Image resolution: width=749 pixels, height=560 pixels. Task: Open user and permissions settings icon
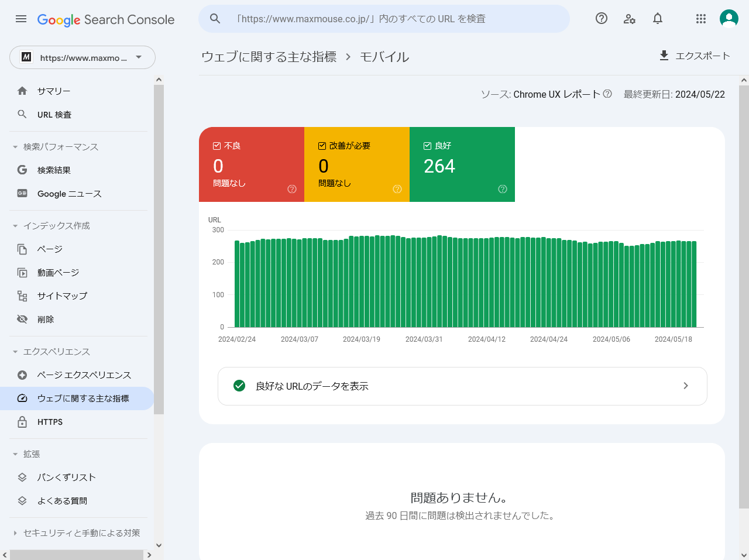click(x=630, y=19)
